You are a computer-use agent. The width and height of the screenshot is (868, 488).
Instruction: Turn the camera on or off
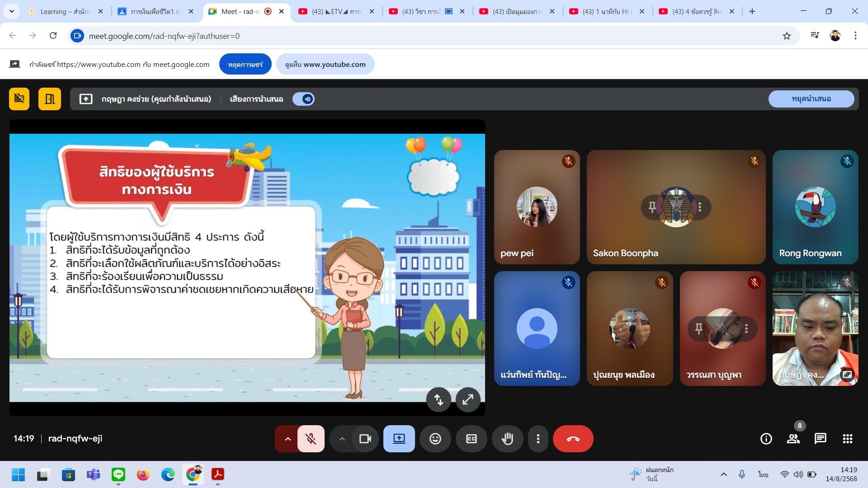tap(365, 438)
